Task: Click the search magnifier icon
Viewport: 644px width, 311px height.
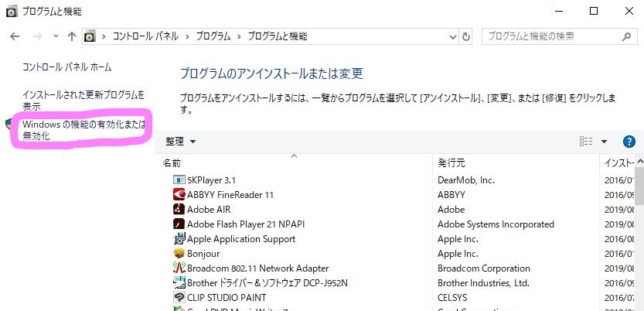Action: coord(626,36)
